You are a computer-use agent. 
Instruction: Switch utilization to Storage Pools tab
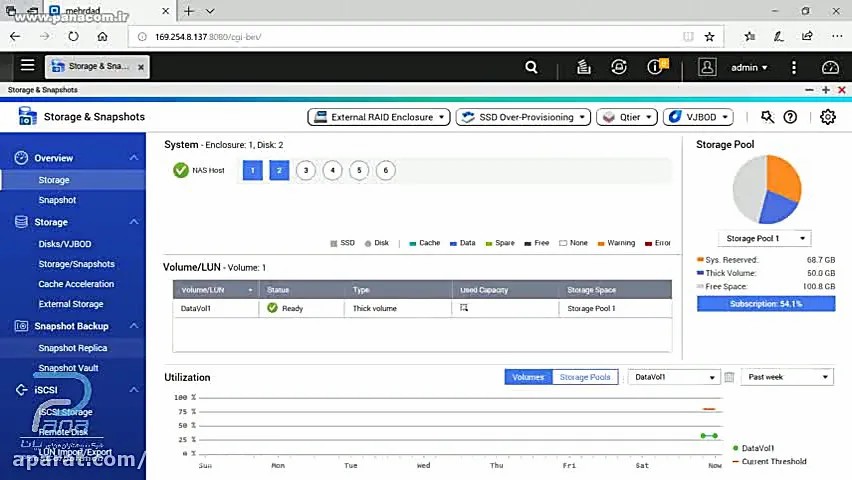[x=585, y=377]
